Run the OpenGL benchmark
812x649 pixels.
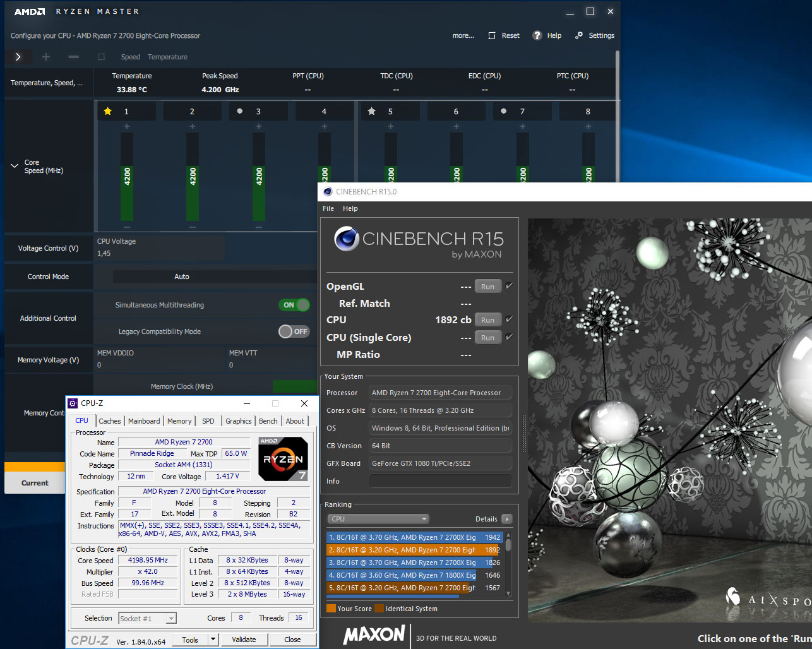[x=487, y=287]
